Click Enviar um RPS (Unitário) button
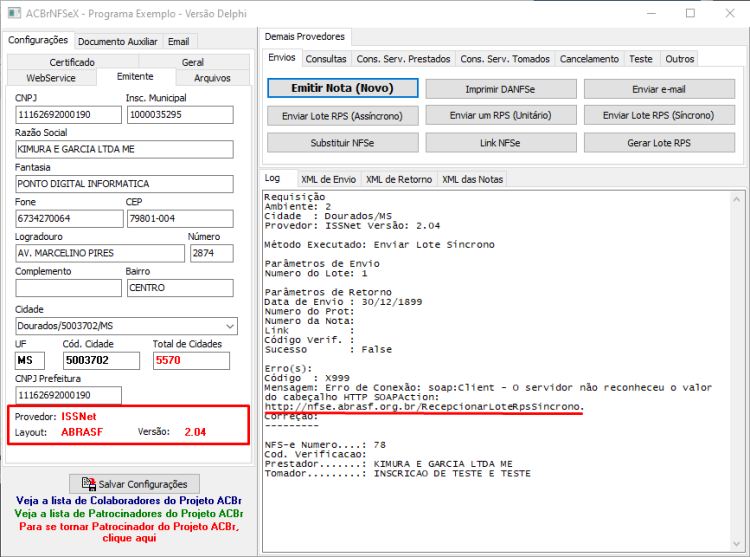This screenshot has height=557, width=750. (500, 116)
